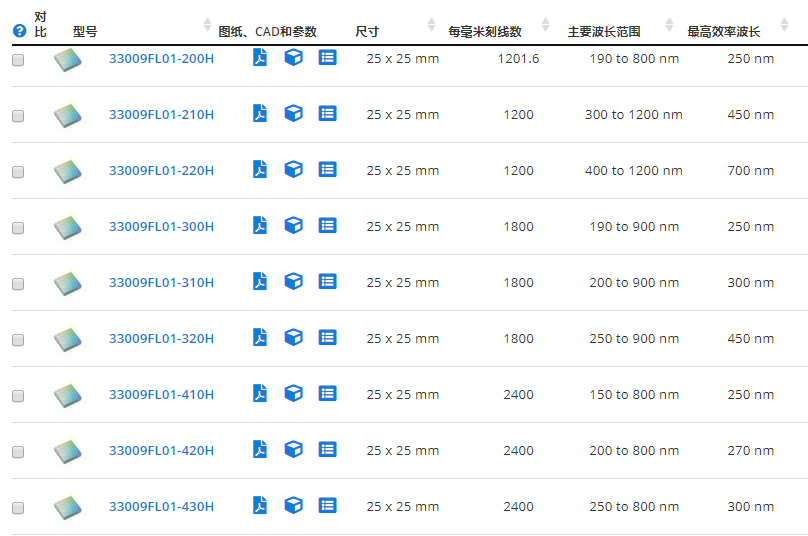The image size is (808, 536).
Task: Sort by 型号 column arrows
Action: tap(207, 24)
